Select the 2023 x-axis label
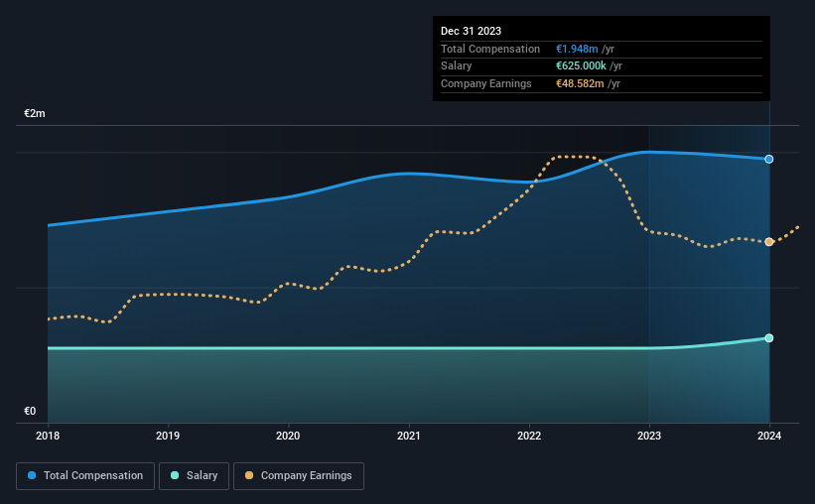The width and height of the screenshot is (815, 504). [649, 436]
